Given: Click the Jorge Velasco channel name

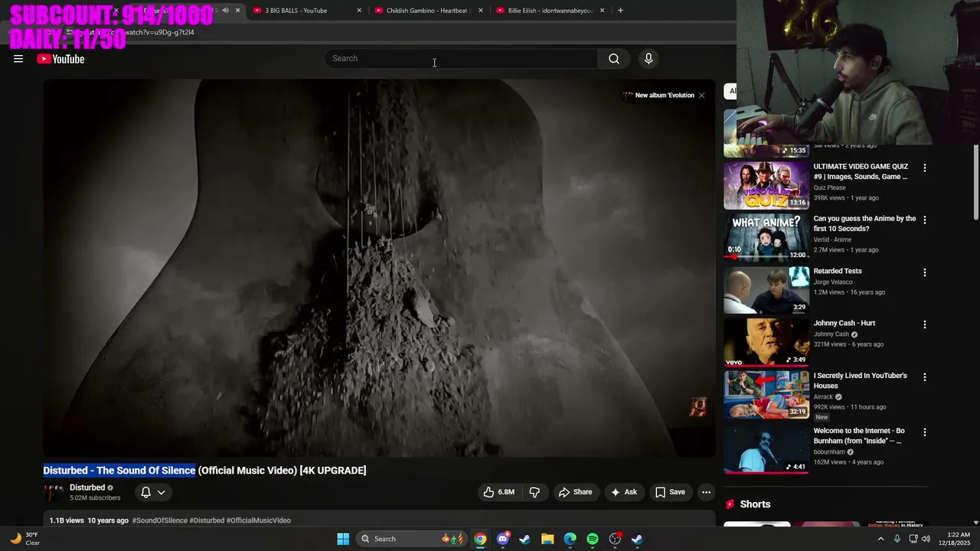Looking at the screenshot, I should point(833,282).
